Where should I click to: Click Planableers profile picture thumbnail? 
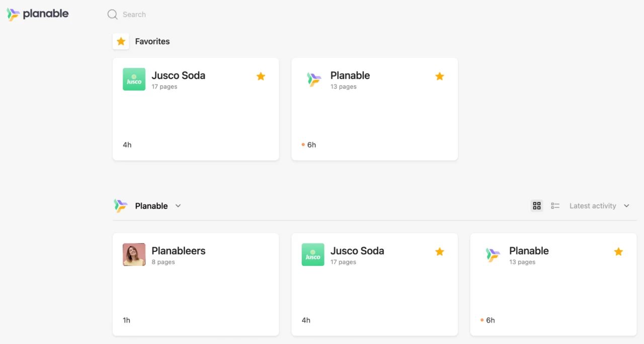pos(134,254)
